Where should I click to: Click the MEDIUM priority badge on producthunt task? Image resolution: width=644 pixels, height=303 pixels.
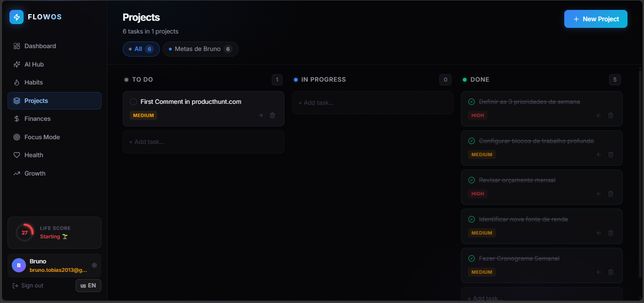[x=143, y=115]
